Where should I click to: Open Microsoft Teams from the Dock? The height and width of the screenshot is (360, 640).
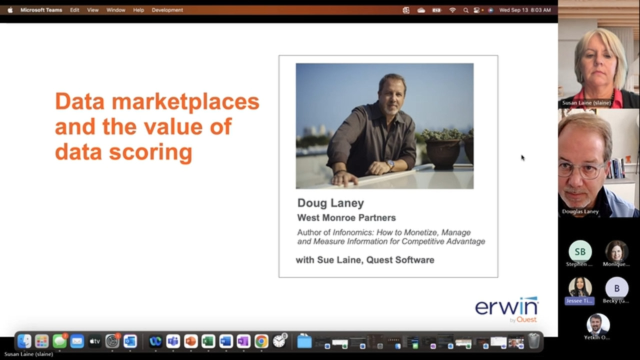[173, 341]
